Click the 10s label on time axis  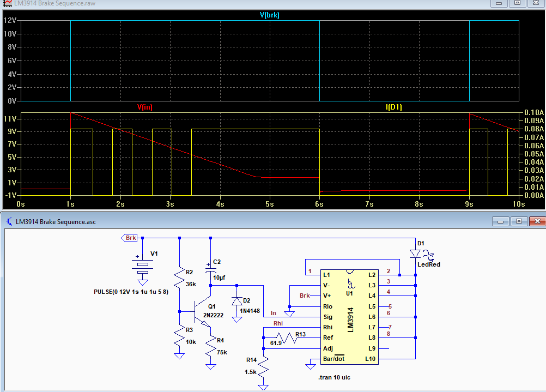(x=519, y=204)
